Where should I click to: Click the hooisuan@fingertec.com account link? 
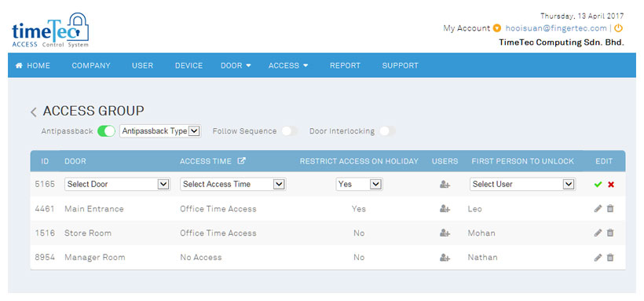[x=556, y=28]
